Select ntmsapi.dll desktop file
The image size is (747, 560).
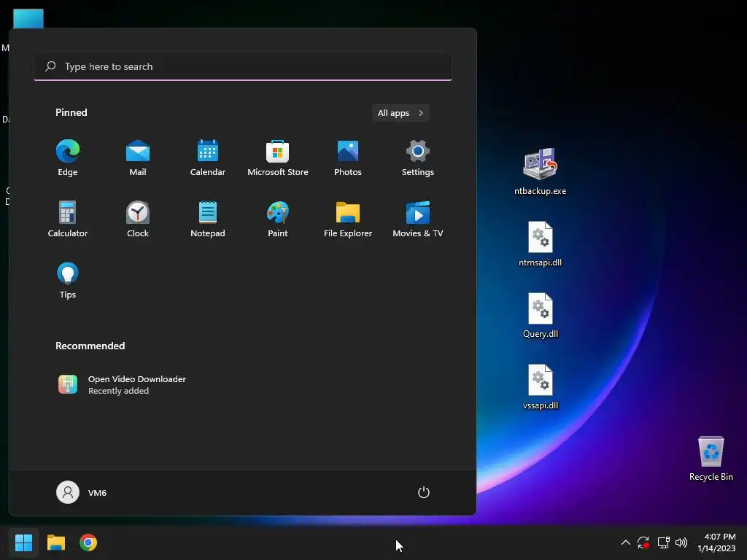540,244
